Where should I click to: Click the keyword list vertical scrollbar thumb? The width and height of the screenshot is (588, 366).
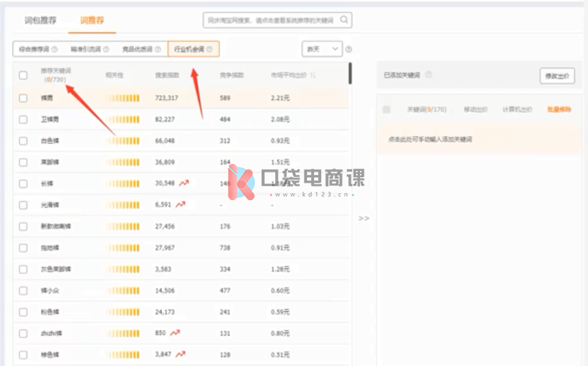pyautogui.click(x=350, y=73)
